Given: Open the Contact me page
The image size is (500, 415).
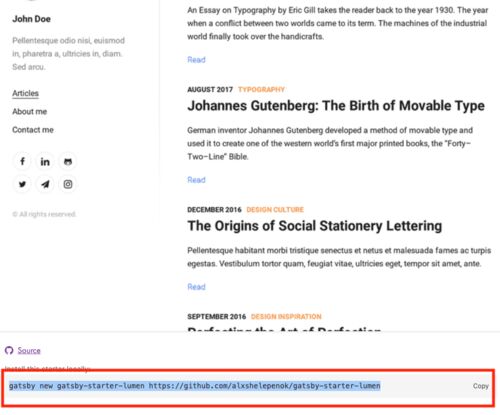Looking at the screenshot, I should 33,130.
